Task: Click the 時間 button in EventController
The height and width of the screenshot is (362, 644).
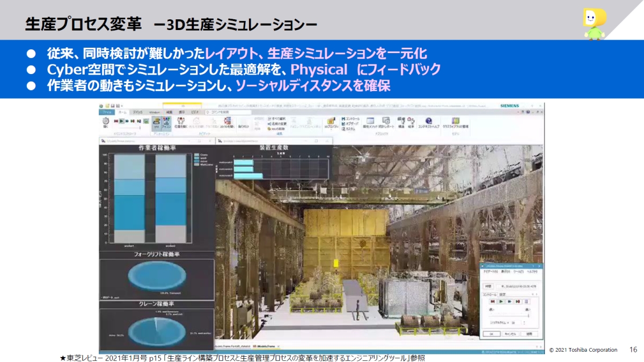Action: (488, 286)
